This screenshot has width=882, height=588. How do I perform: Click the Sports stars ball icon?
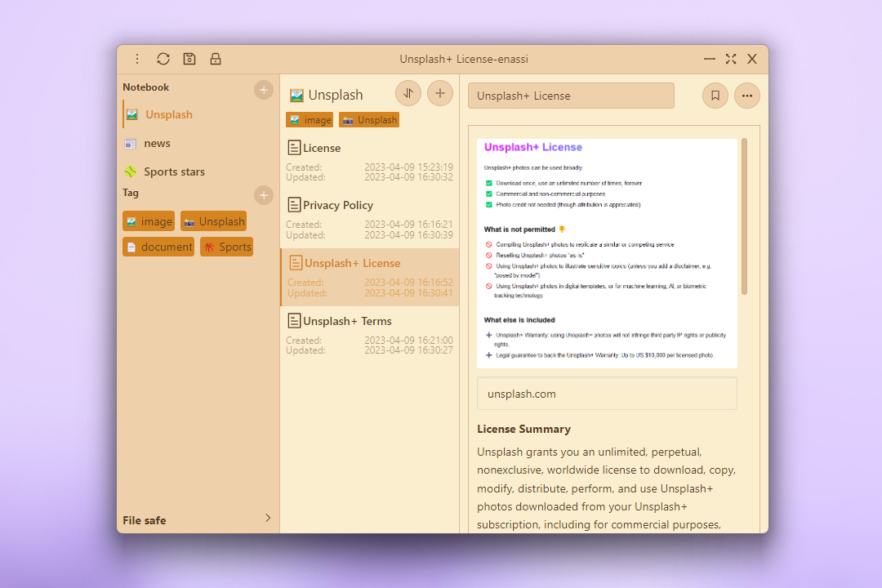[x=131, y=171]
